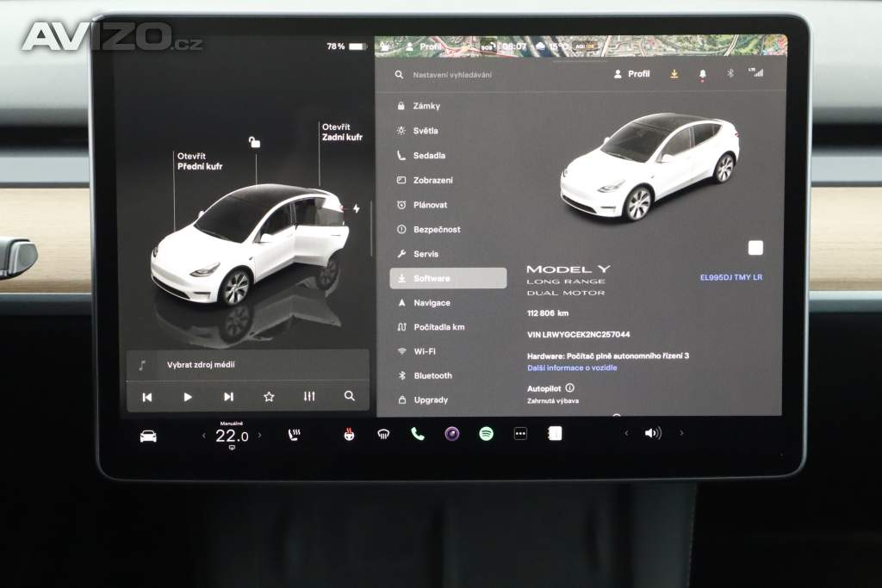
Task: Skip to the previous track
Action: click(x=147, y=397)
